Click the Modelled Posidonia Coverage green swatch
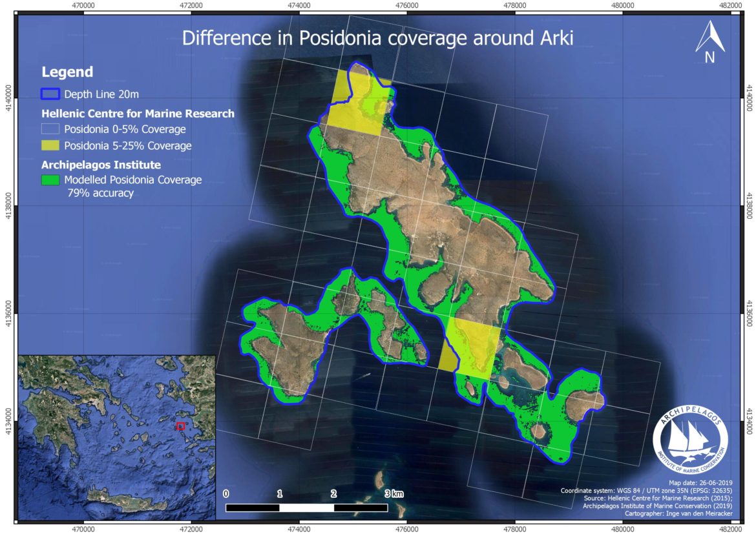Viewport: 756px width, 534px height. (50, 181)
